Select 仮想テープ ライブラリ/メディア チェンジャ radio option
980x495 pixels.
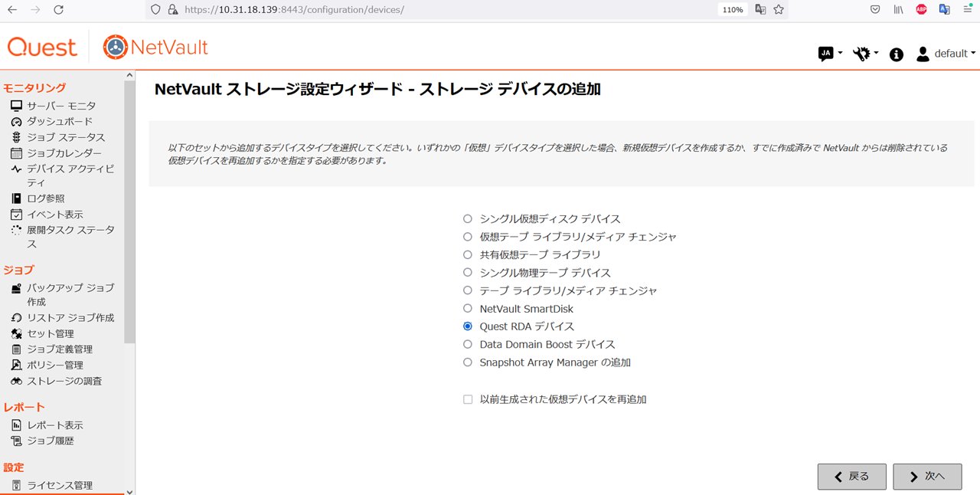click(x=468, y=237)
